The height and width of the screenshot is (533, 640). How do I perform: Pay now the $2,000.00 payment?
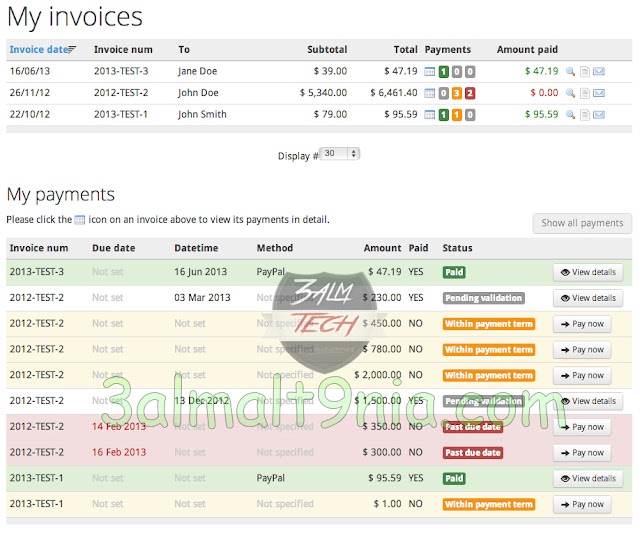coord(582,375)
